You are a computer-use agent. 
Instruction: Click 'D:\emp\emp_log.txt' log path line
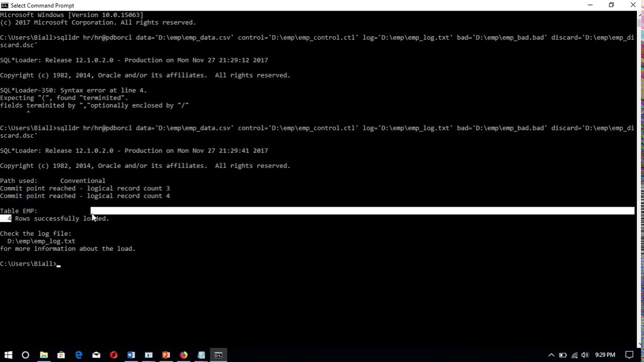(x=41, y=241)
